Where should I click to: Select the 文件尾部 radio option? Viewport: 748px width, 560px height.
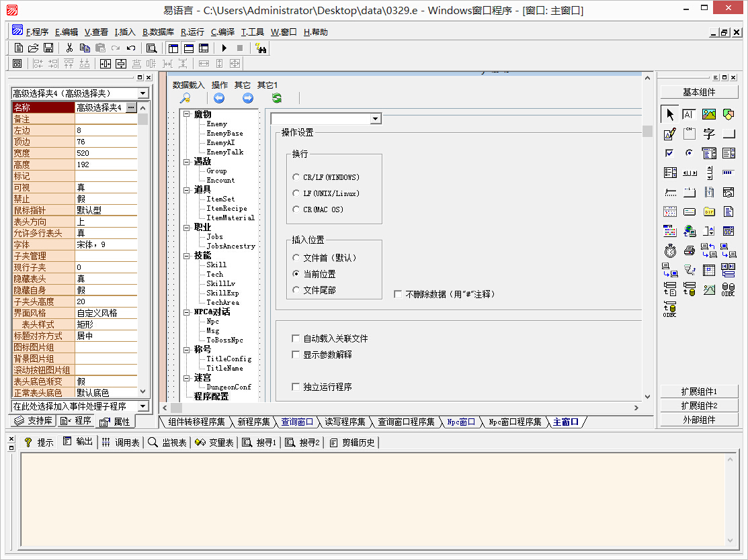click(296, 290)
